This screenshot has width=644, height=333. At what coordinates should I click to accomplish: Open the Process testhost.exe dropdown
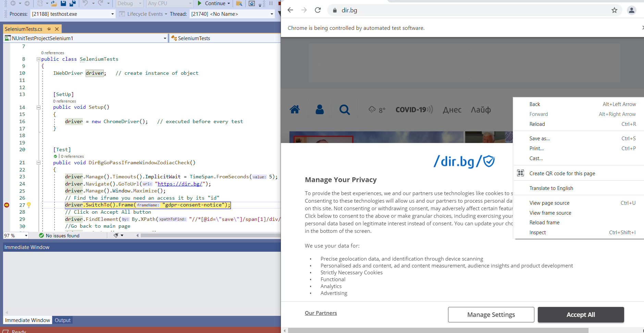(x=73, y=14)
